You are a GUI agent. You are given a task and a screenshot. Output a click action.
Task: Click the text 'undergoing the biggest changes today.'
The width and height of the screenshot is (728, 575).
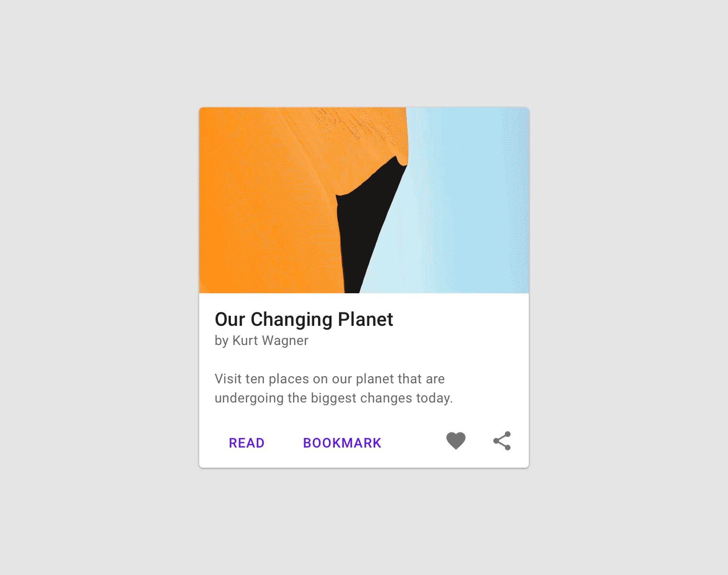pyautogui.click(x=334, y=398)
